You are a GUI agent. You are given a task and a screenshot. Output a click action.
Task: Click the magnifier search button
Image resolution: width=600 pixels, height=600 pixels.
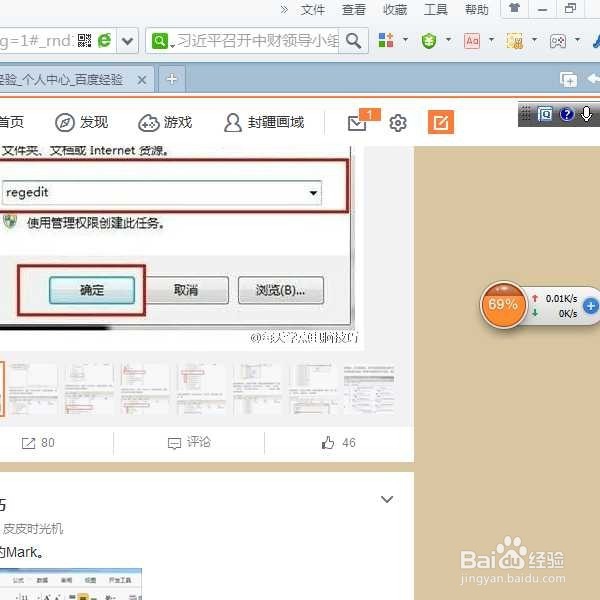[353, 41]
